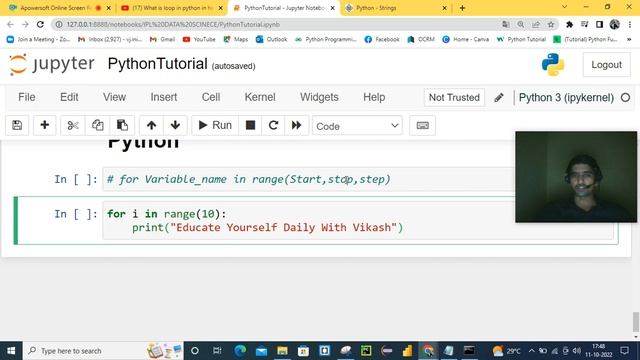Screen dimensions: 640x360
Task: Open the Cell menu
Action: point(211,97)
